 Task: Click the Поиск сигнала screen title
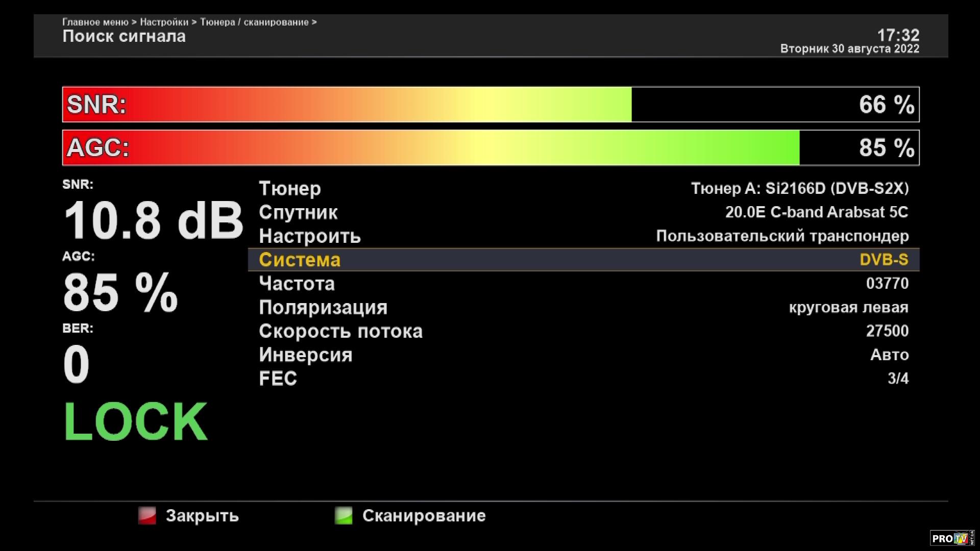pyautogui.click(x=124, y=36)
